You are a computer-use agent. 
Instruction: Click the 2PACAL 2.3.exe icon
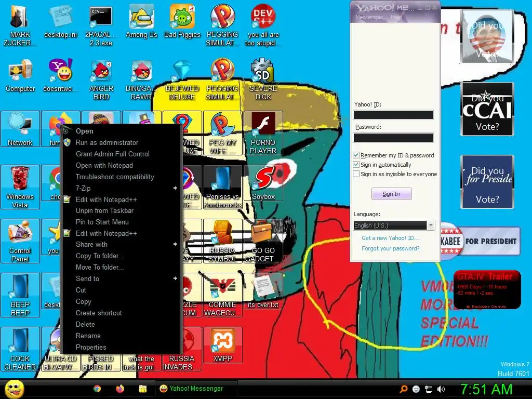101,25
